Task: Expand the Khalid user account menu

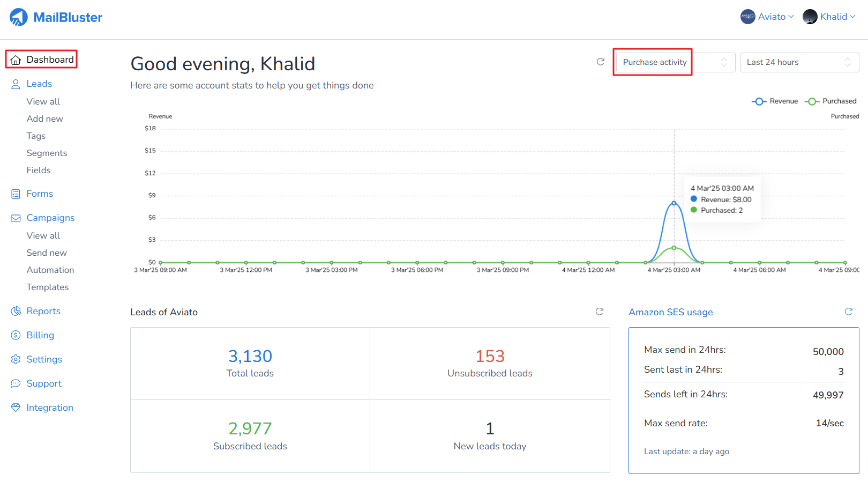Action: click(829, 17)
